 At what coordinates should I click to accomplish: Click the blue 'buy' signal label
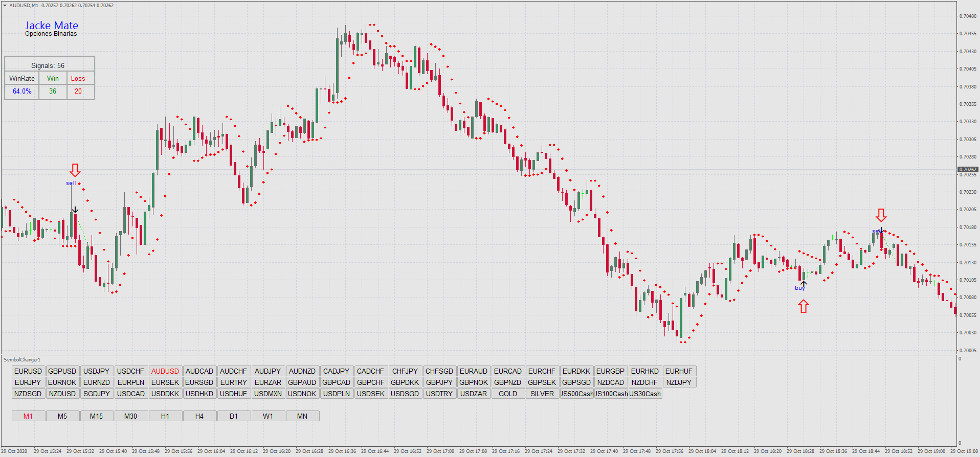pyautogui.click(x=799, y=288)
